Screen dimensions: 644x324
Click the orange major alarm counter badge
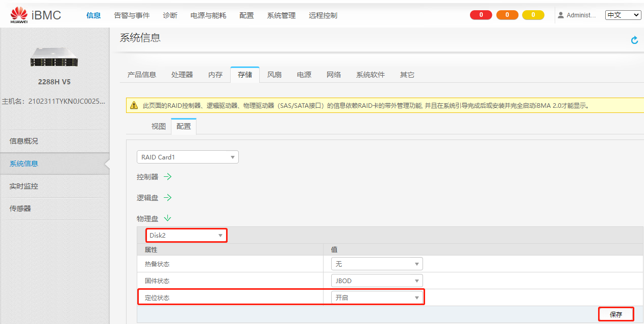click(x=507, y=15)
